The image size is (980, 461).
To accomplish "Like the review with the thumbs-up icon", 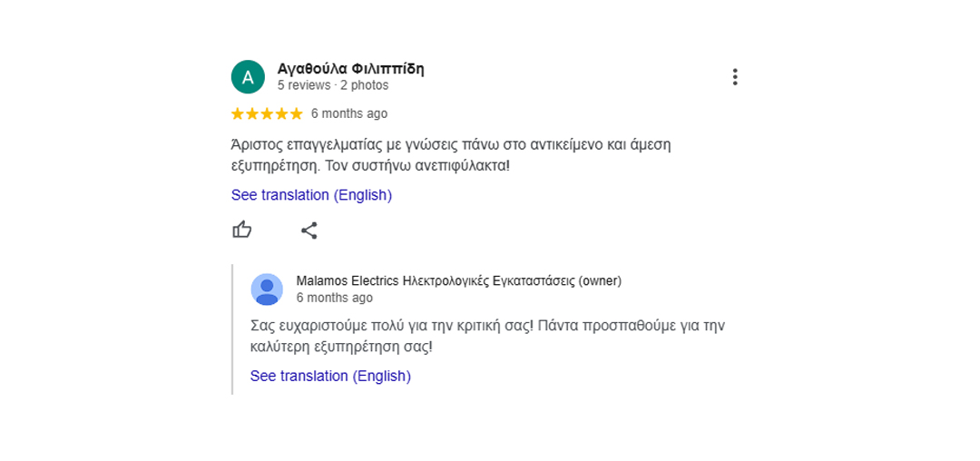I will click(242, 230).
